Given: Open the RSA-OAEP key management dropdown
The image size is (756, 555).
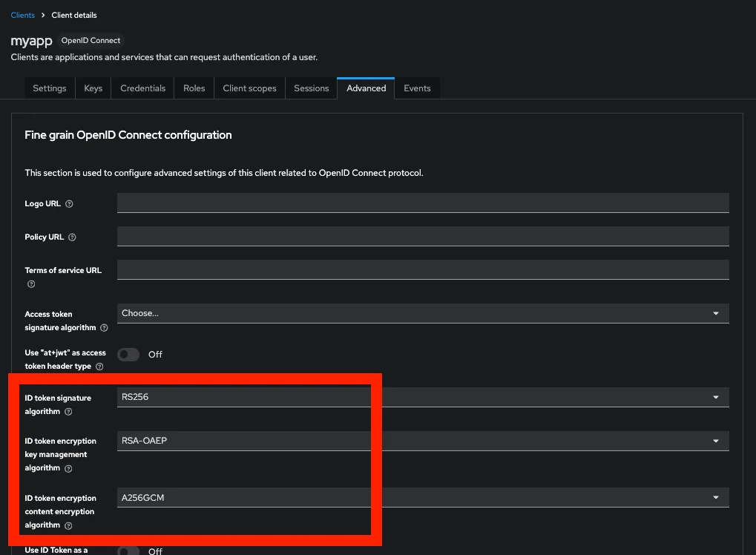Looking at the screenshot, I should 423,441.
